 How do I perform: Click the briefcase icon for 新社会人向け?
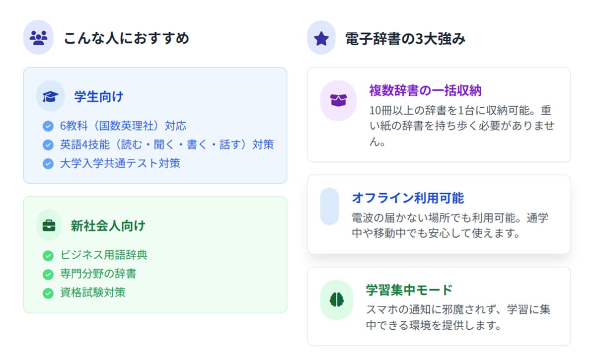click(49, 225)
